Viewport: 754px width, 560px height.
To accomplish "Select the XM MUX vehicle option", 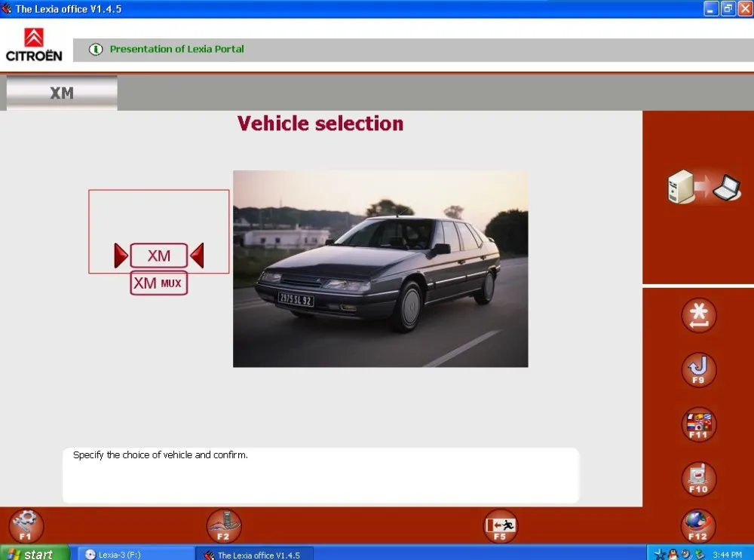I will [x=158, y=283].
